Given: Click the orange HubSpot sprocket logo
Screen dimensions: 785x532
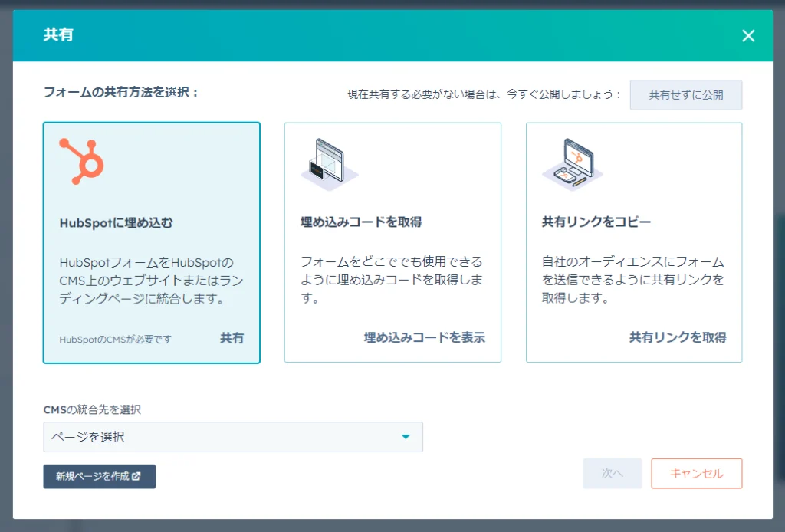Looking at the screenshot, I should 81,161.
